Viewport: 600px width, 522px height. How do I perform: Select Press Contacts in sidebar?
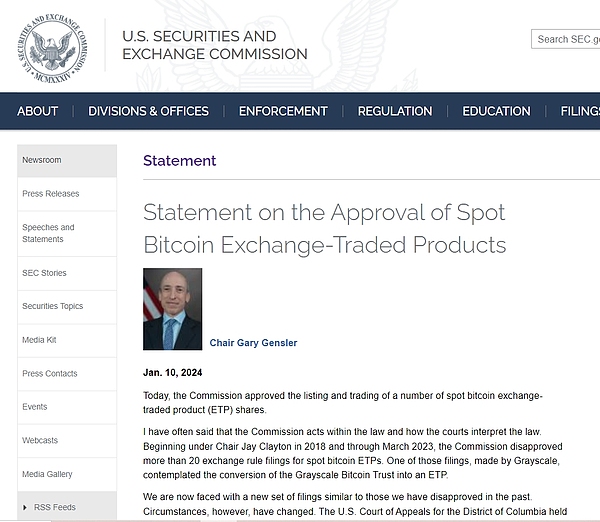click(x=50, y=374)
